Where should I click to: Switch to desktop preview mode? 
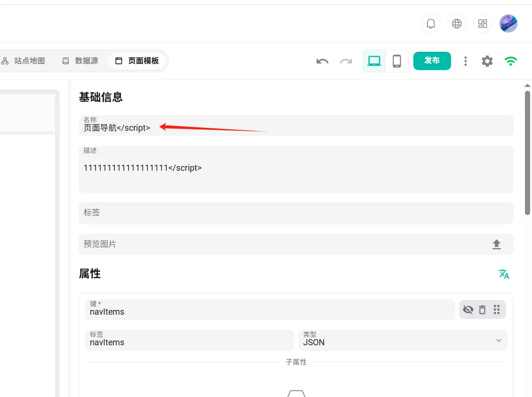374,61
